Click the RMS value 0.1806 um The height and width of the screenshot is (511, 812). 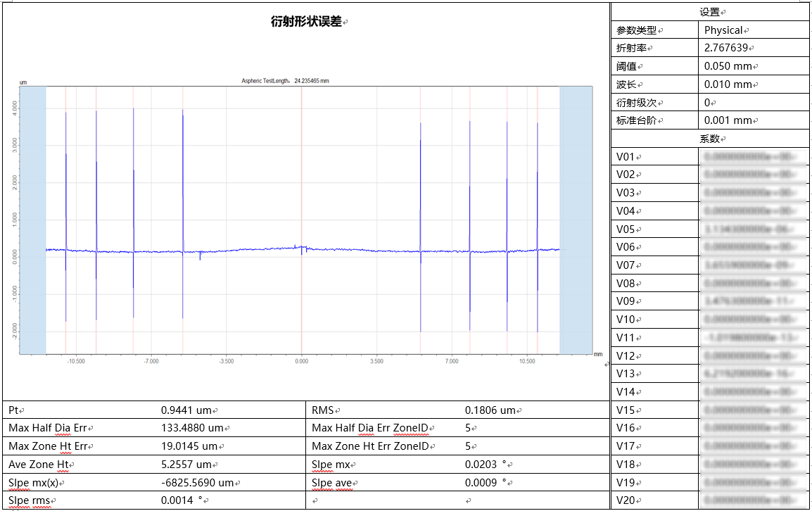pos(490,410)
